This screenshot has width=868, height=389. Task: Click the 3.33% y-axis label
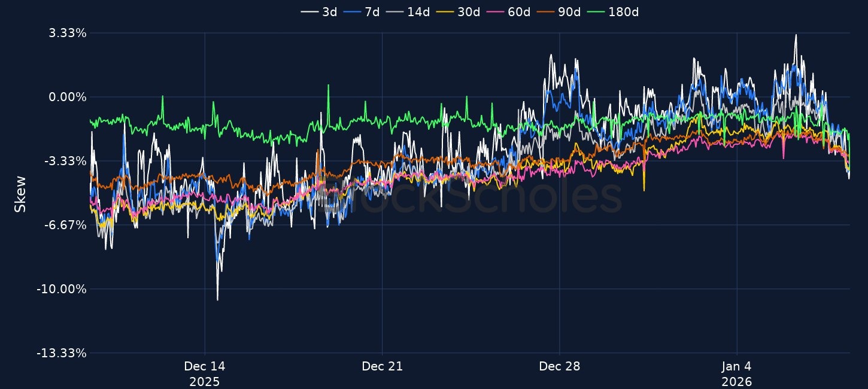click(x=68, y=33)
